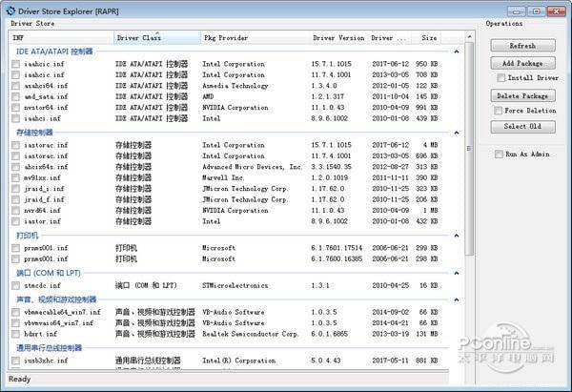Check the iusb3xhc.inf driver checkbox
Viewport: 572px width, 392px height.
coord(15,361)
